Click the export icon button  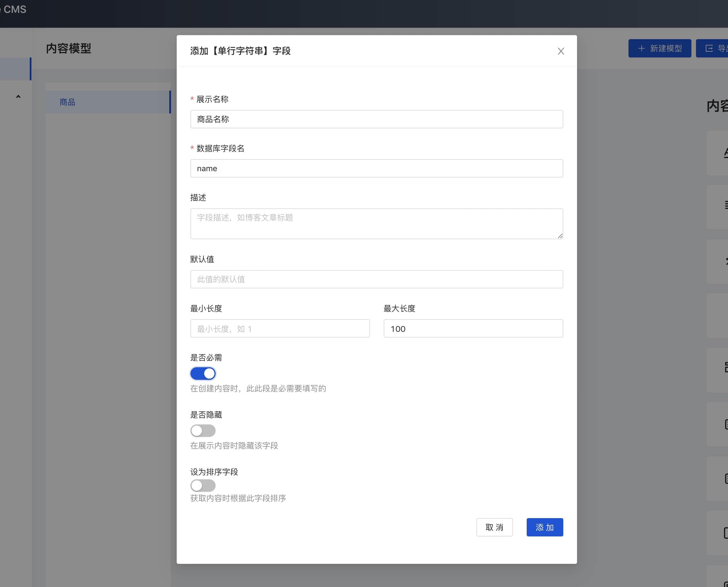709,48
